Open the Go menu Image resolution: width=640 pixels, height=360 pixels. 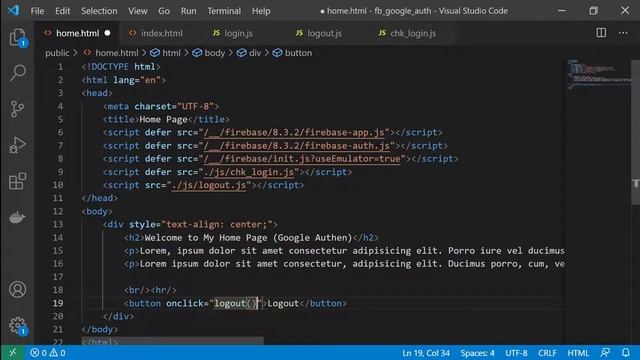(164, 11)
